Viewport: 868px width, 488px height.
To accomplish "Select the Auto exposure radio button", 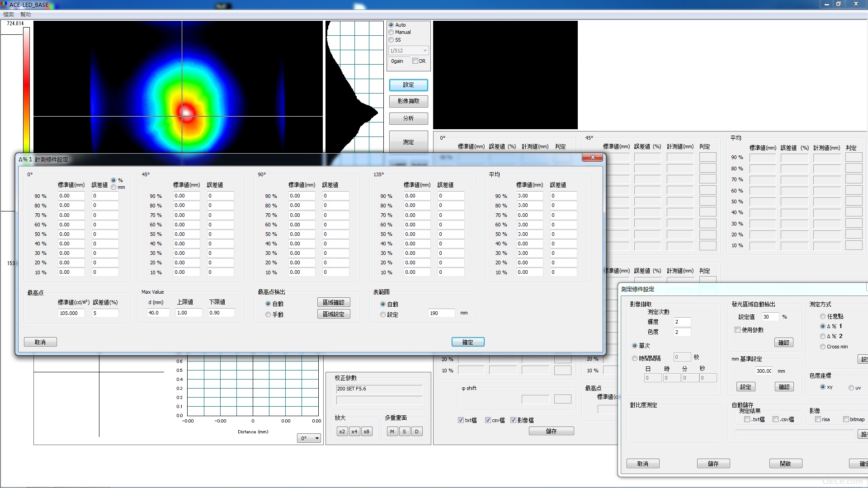I will tap(391, 25).
